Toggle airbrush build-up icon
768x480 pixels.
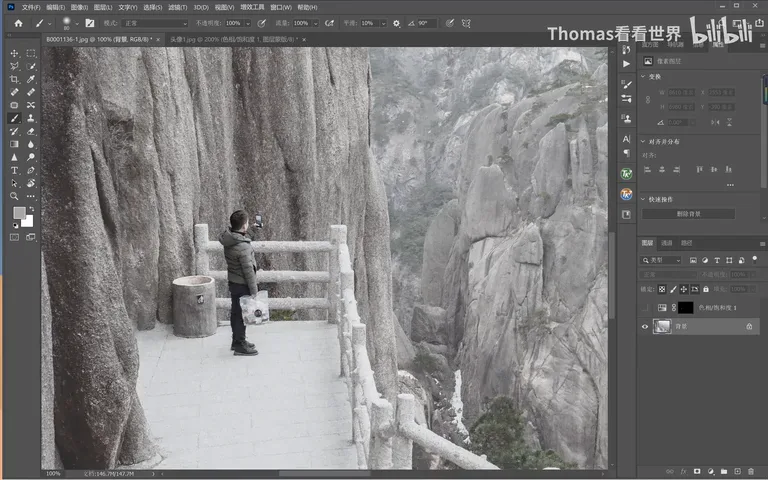(x=330, y=23)
